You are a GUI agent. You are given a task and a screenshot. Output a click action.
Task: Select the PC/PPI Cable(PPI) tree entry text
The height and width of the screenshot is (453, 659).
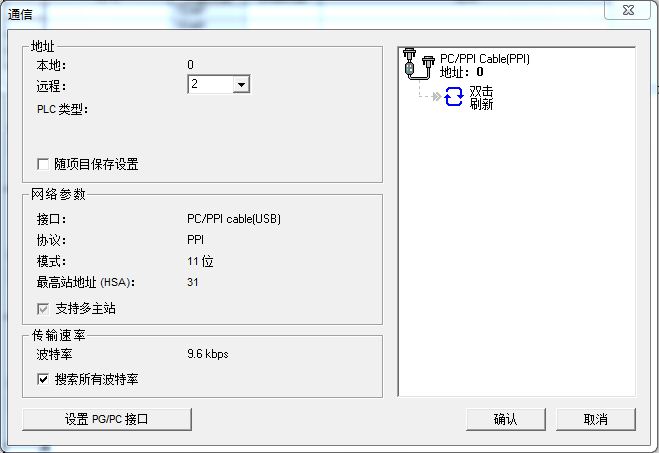pos(485,59)
